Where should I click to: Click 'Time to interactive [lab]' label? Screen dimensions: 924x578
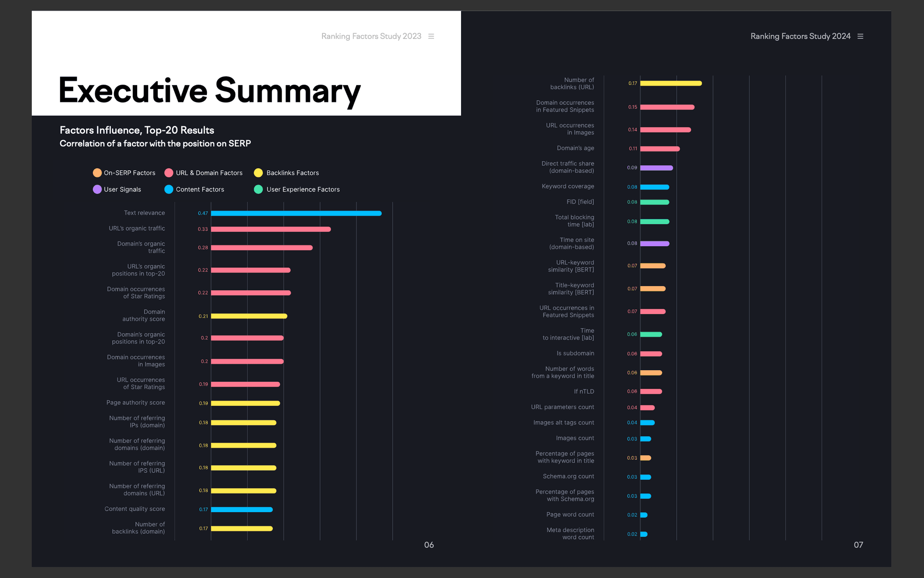pyautogui.click(x=568, y=334)
